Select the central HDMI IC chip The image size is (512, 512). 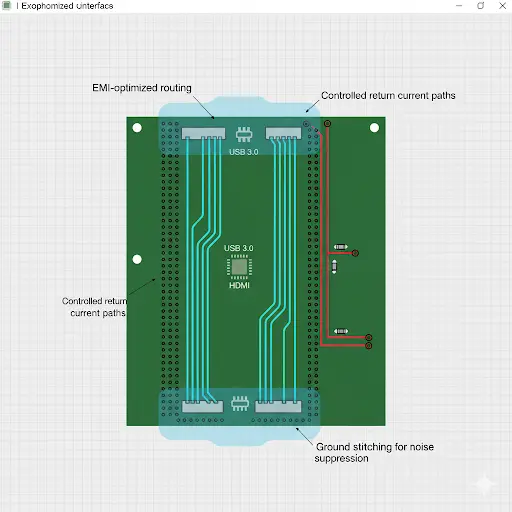[239, 267]
